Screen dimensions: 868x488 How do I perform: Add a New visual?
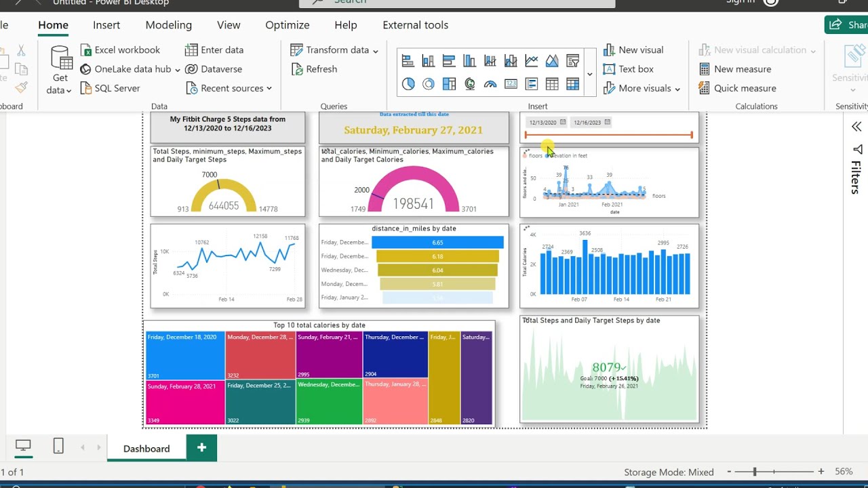[633, 50]
